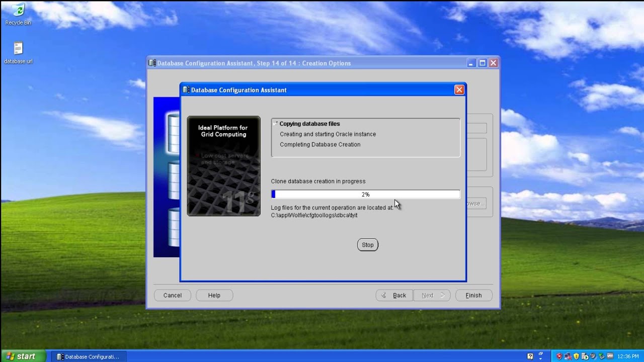
Task: Click the 12:36 PM taskbar clock
Action: point(628,356)
